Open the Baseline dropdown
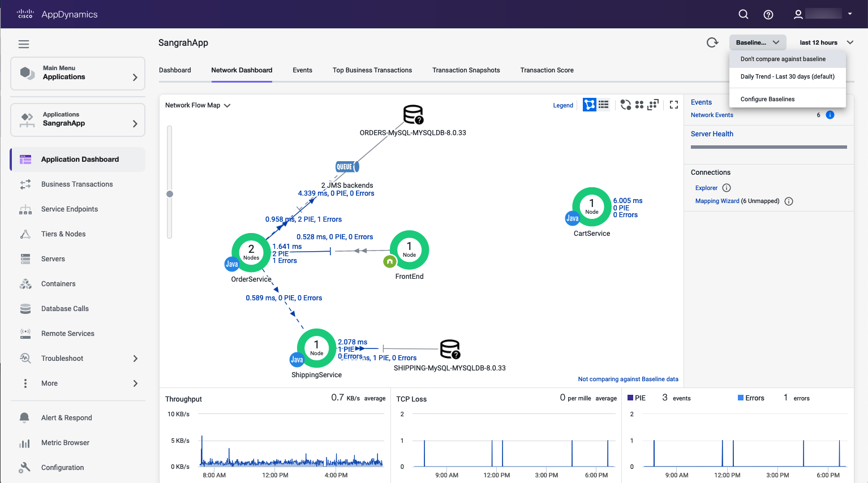Viewport: 868px width, 483px height. tap(758, 42)
